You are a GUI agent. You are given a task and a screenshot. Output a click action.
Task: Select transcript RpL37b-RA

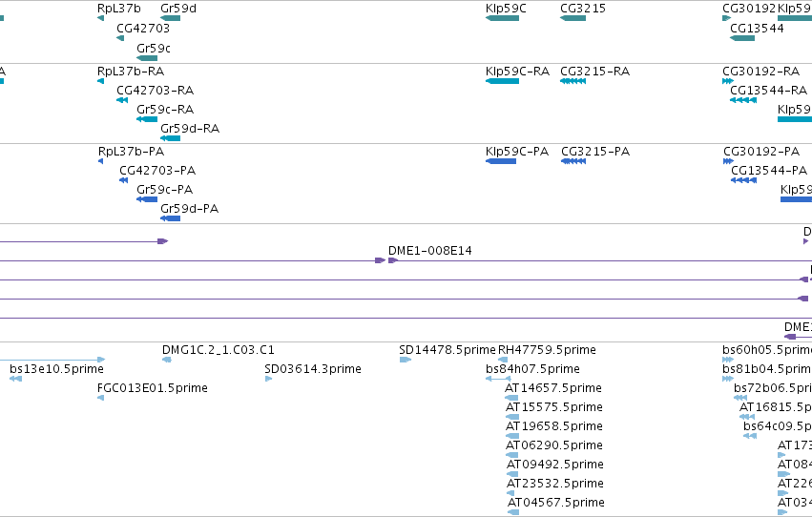100,81
